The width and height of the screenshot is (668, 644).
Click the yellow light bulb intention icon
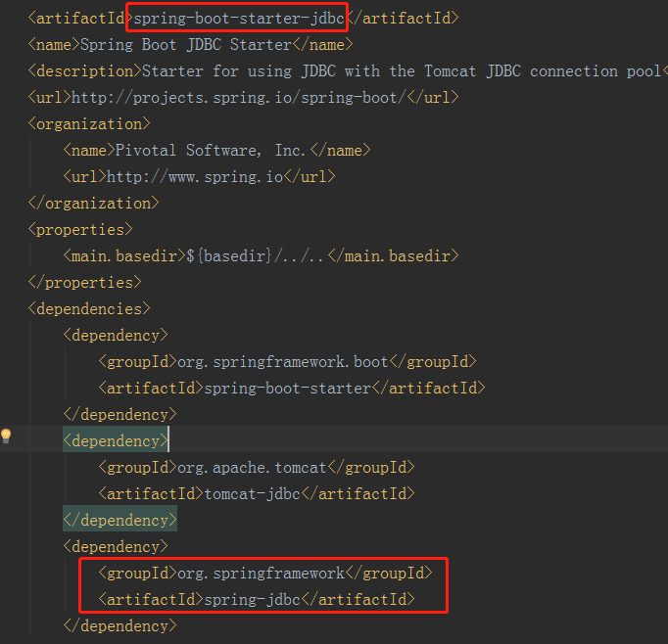tap(6, 436)
